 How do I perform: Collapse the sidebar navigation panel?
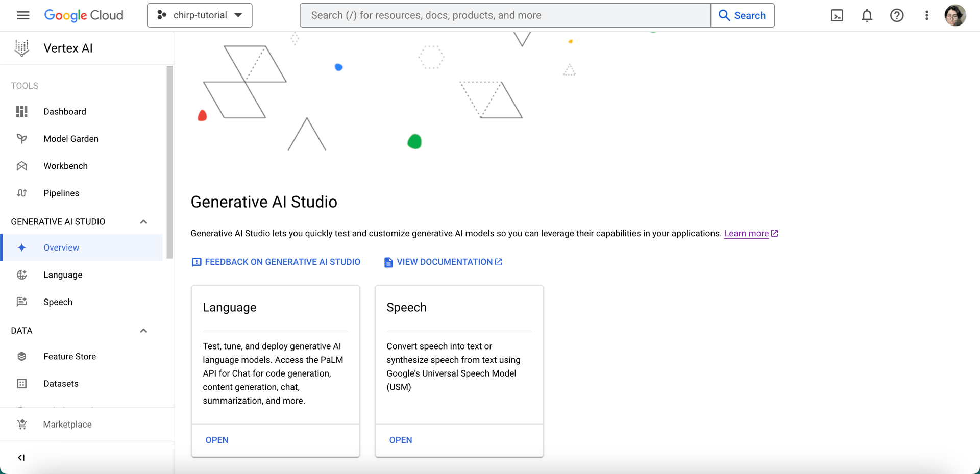[x=21, y=458]
